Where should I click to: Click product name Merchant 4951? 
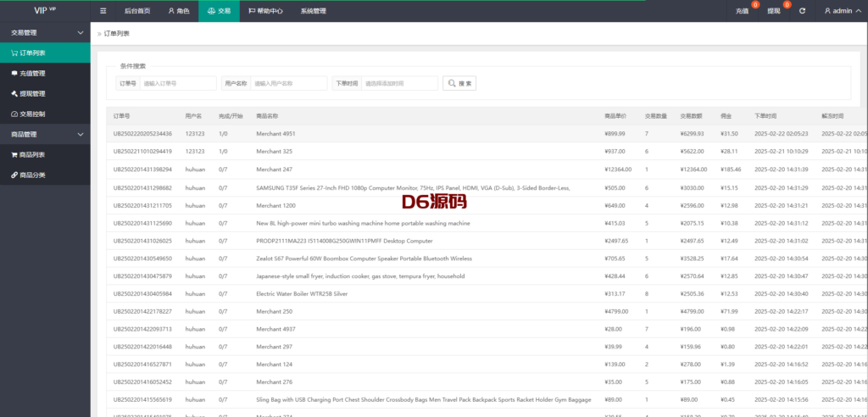point(275,133)
